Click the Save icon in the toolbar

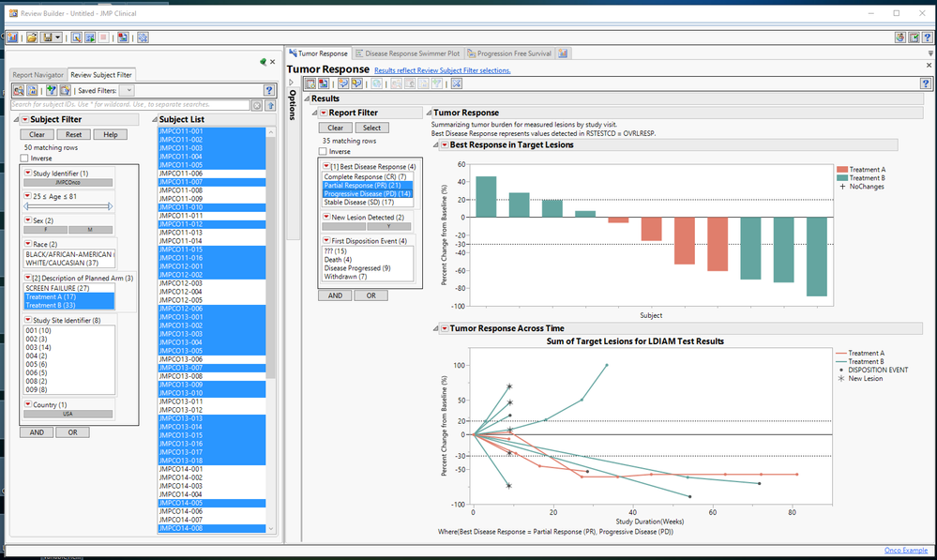pos(47,37)
